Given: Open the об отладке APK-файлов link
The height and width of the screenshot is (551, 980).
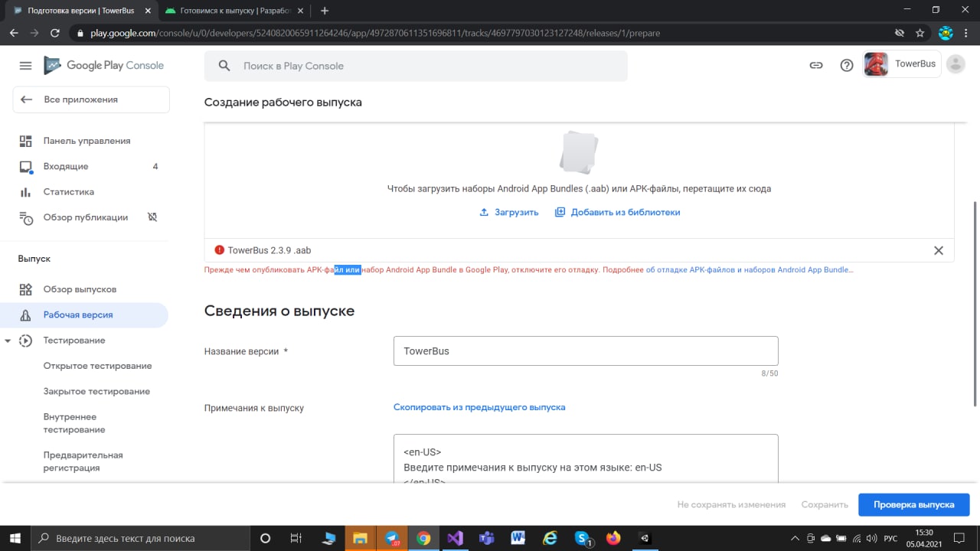Looking at the screenshot, I should 750,270.
